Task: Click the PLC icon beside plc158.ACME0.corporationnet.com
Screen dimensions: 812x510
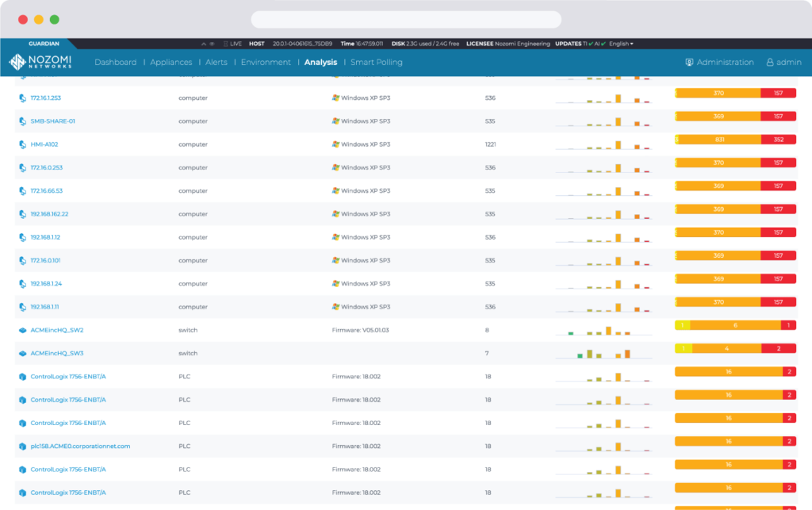Action: (x=22, y=447)
